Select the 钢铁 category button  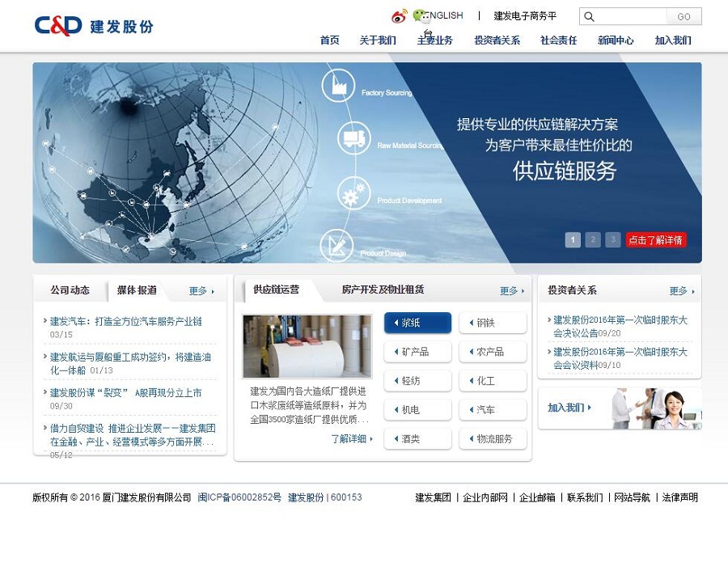tap(493, 323)
